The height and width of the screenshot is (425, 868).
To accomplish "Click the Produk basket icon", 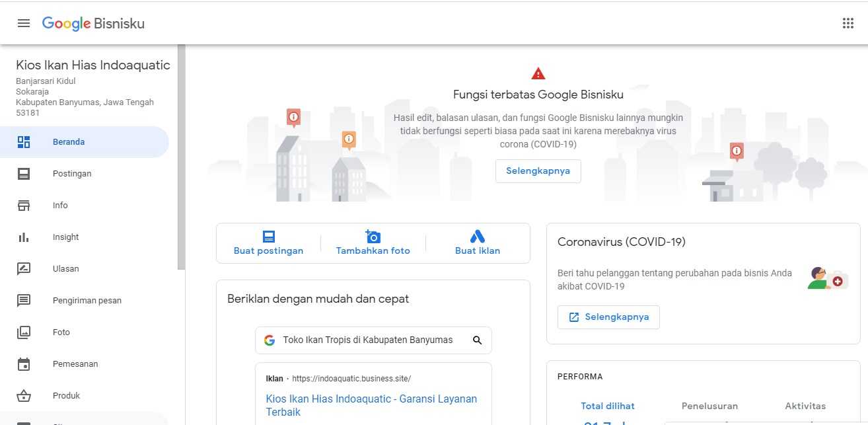I will pyautogui.click(x=24, y=396).
